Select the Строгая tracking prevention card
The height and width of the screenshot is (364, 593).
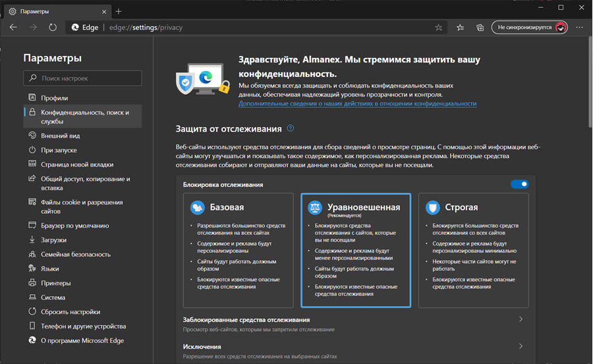pos(474,250)
